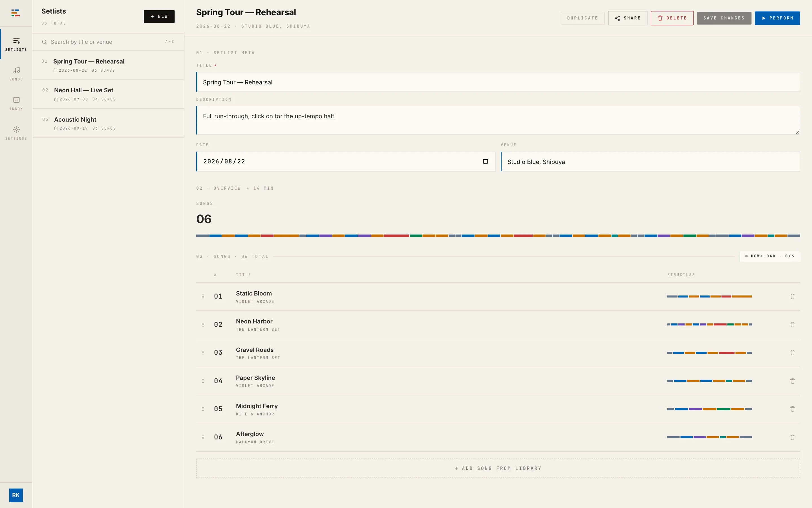Open the Midnight Ferry song title
This screenshot has width=812, height=508.
point(257,406)
